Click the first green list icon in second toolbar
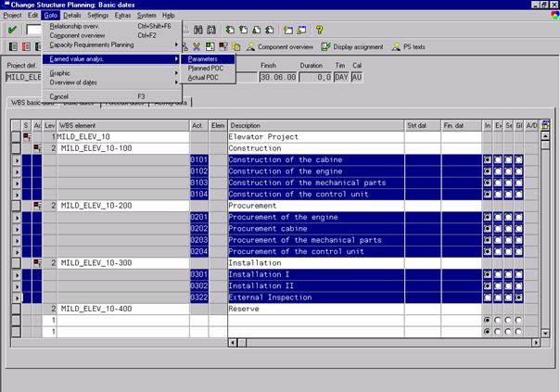 pyautogui.click(x=13, y=46)
